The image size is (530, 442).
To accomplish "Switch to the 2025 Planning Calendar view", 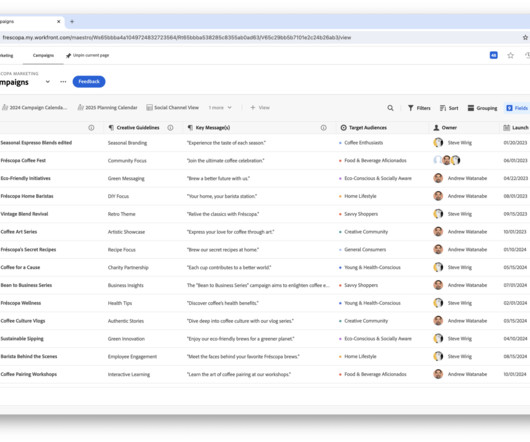I will (x=107, y=108).
